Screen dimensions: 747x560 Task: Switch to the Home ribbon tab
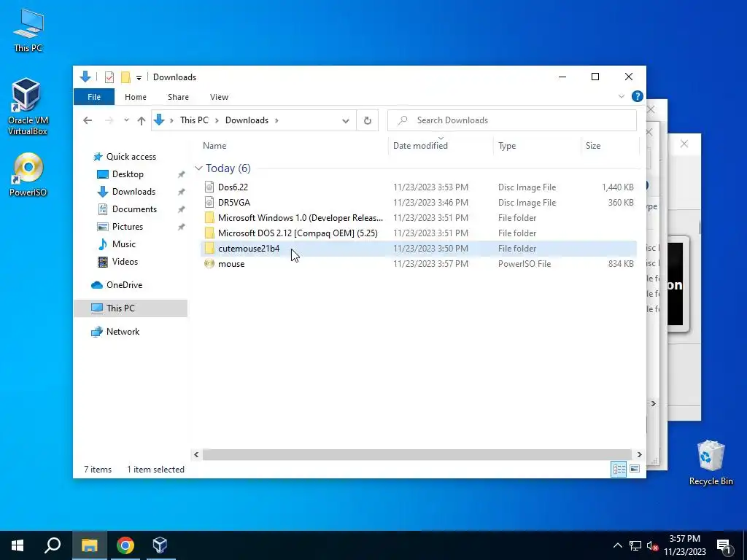(x=135, y=97)
